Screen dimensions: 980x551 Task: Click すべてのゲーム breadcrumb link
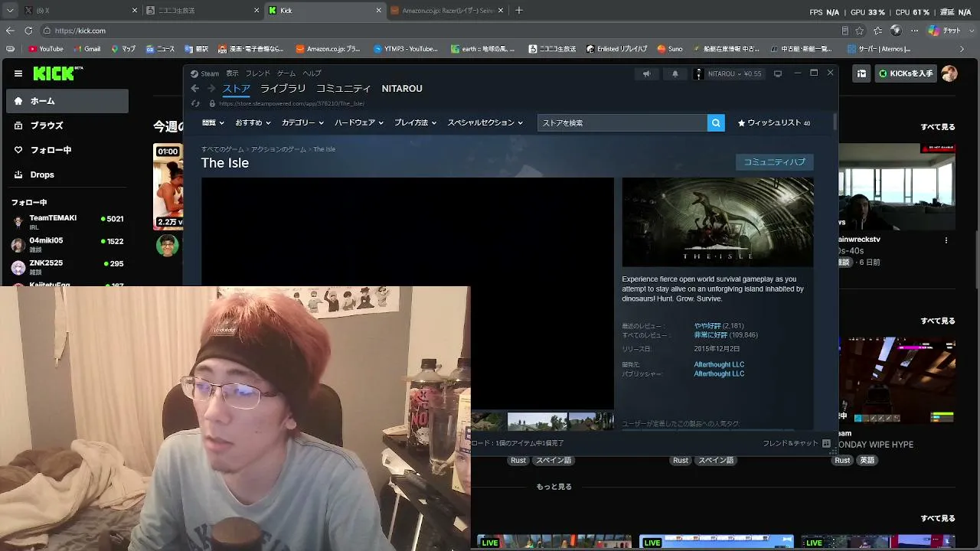click(222, 149)
